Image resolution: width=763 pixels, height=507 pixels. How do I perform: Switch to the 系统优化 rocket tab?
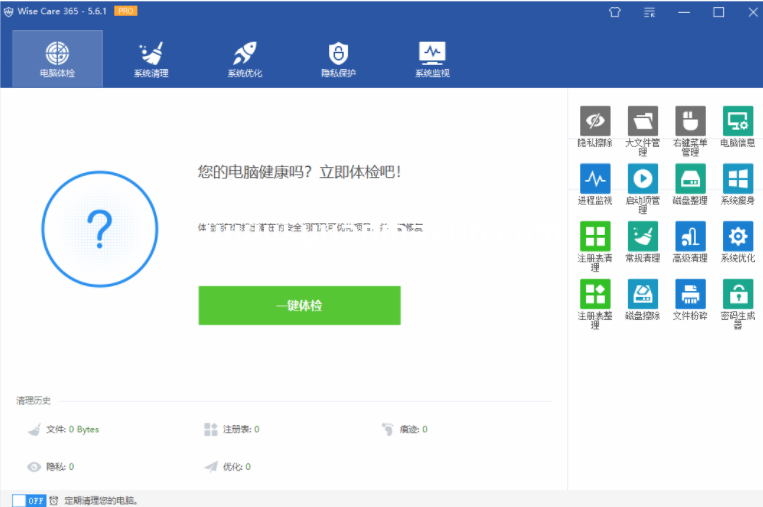click(245, 59)
